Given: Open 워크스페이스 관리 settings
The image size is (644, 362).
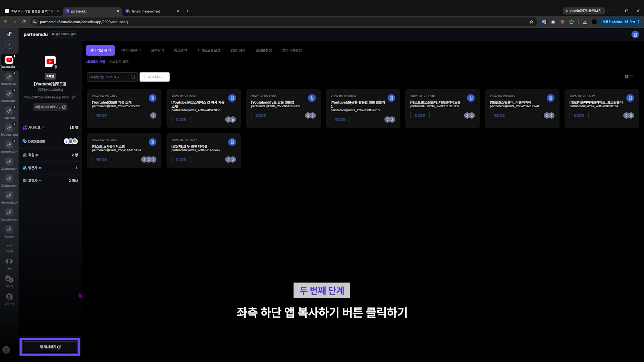Looking at the screenshot, I should coord(63,35).
